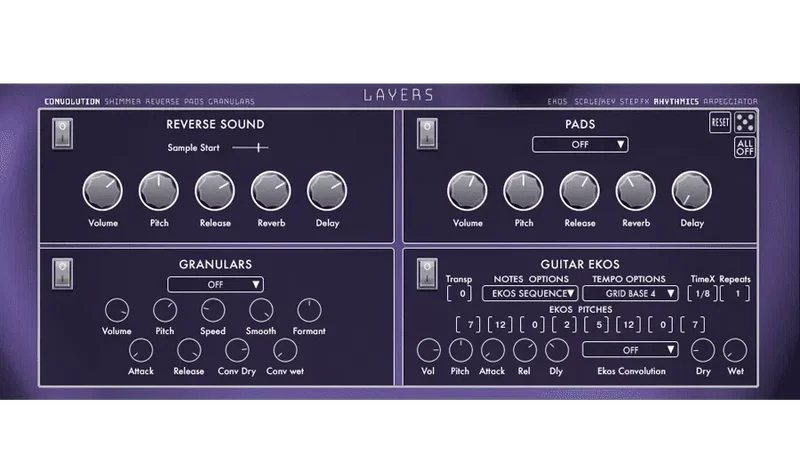800x462 pixels.
Task: Click the Ekos Convolution Wet knob
Action: 735,351
